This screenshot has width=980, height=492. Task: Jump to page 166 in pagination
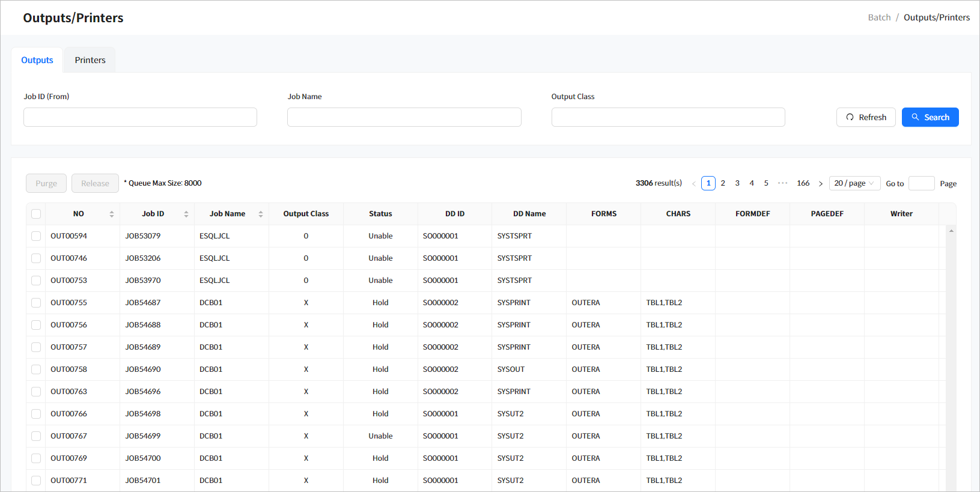803,183
